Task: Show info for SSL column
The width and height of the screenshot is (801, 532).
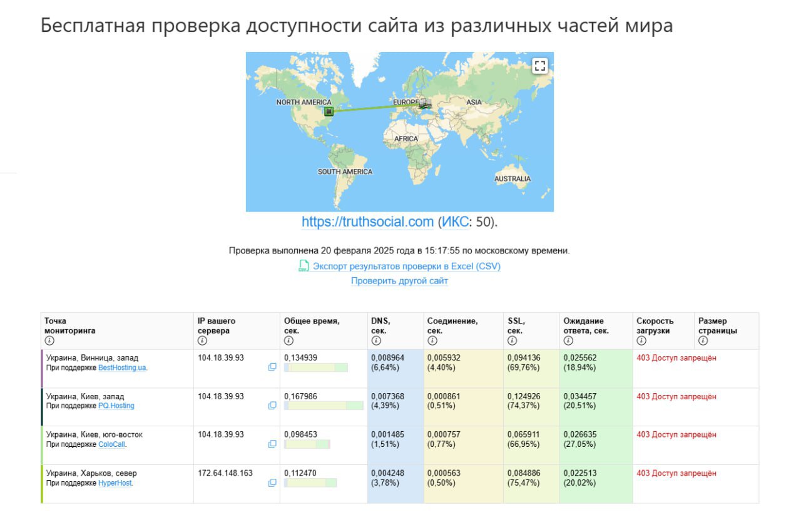Action: 512,341
